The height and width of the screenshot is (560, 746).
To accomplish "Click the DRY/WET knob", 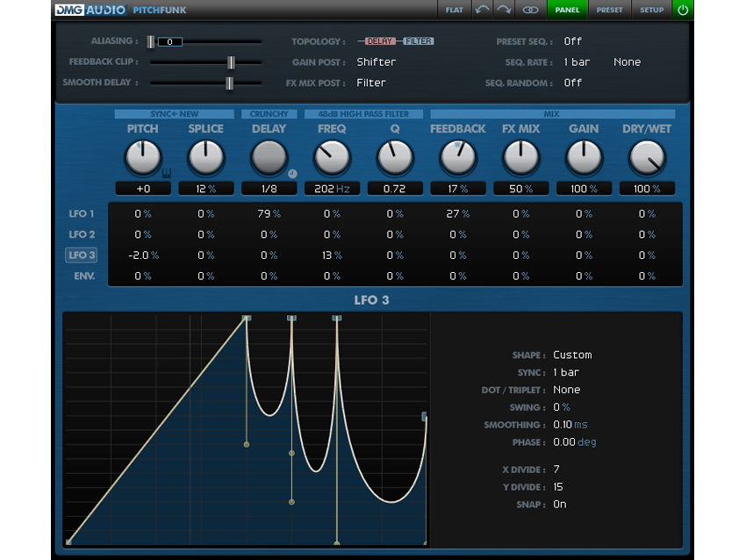I will [647, 157].
